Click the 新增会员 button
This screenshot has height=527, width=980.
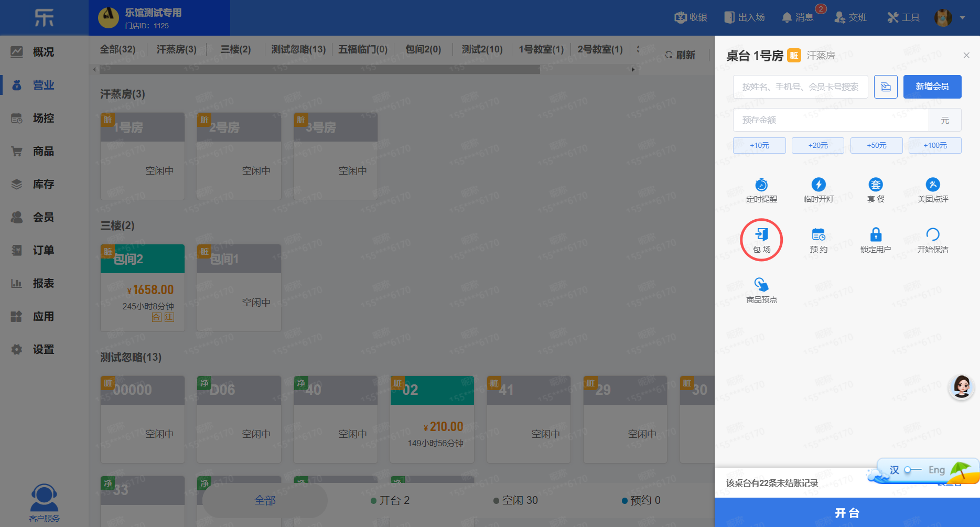click(932, 87)
